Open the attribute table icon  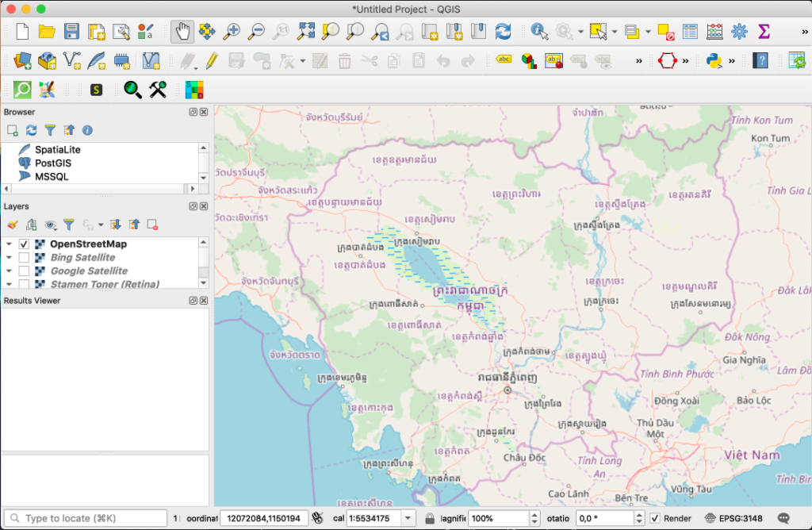click(x=690, y=32)
